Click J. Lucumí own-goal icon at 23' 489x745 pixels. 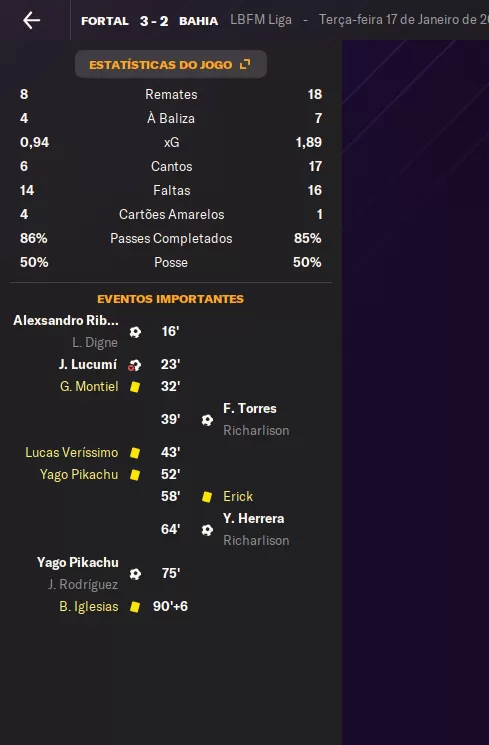134,365
